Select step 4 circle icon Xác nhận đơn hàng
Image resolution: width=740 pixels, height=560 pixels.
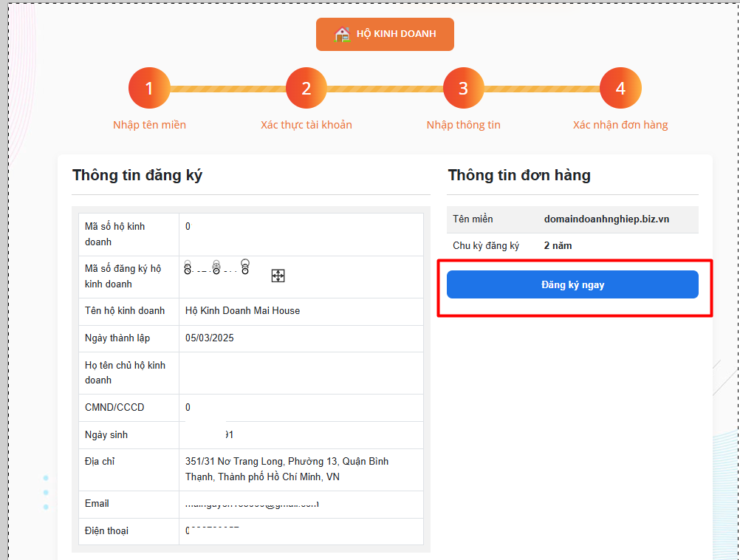pyautogui.click(x=620, y=87)
